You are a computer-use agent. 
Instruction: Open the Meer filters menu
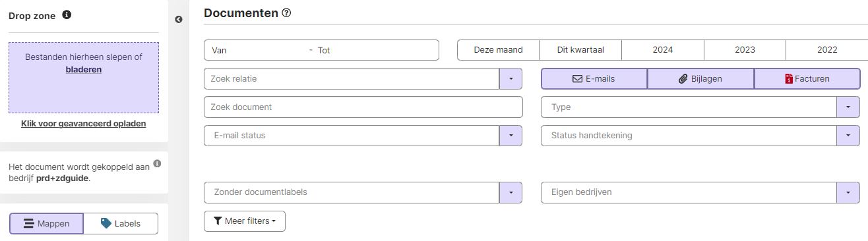[245, 221]
